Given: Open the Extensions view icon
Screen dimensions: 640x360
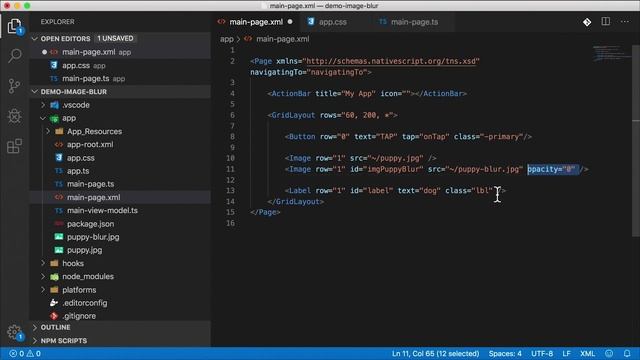Looking at the screenshot, I should pos(15,146).
